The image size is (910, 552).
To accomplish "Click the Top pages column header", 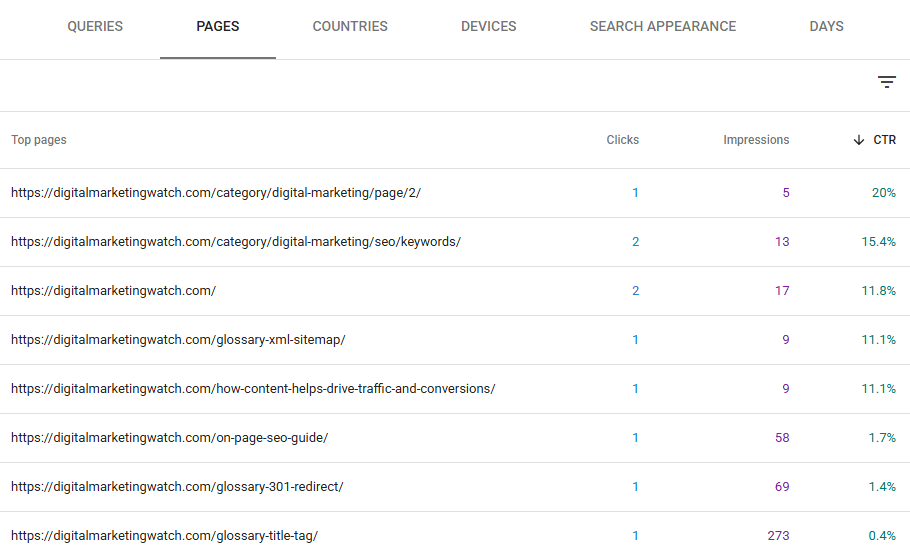I will click(x=39, y=140).
